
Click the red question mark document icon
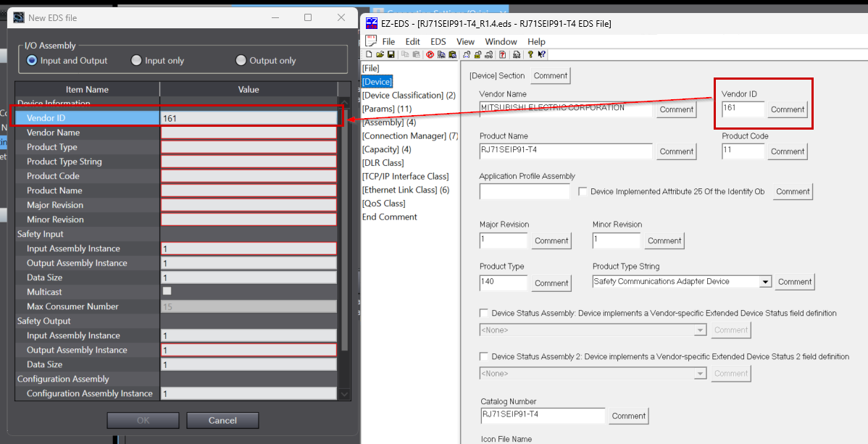click(502, 54)
